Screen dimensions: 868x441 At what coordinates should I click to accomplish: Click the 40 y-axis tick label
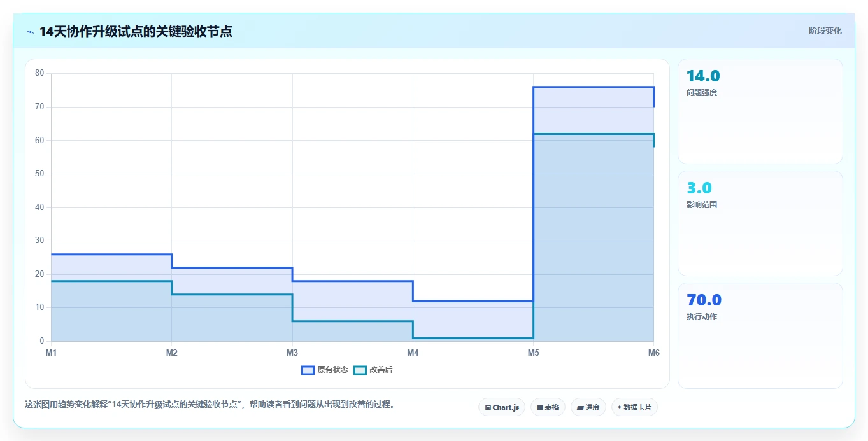click(39, 207)
